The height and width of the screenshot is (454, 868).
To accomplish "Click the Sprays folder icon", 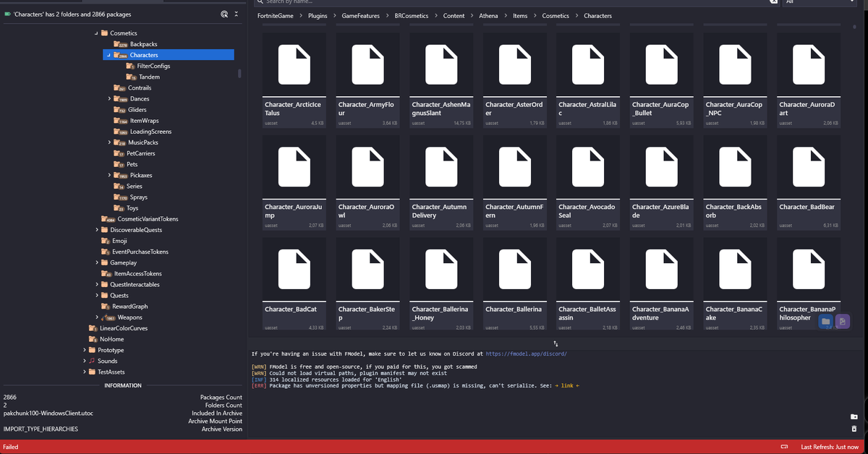I will (x=122, y=197).
